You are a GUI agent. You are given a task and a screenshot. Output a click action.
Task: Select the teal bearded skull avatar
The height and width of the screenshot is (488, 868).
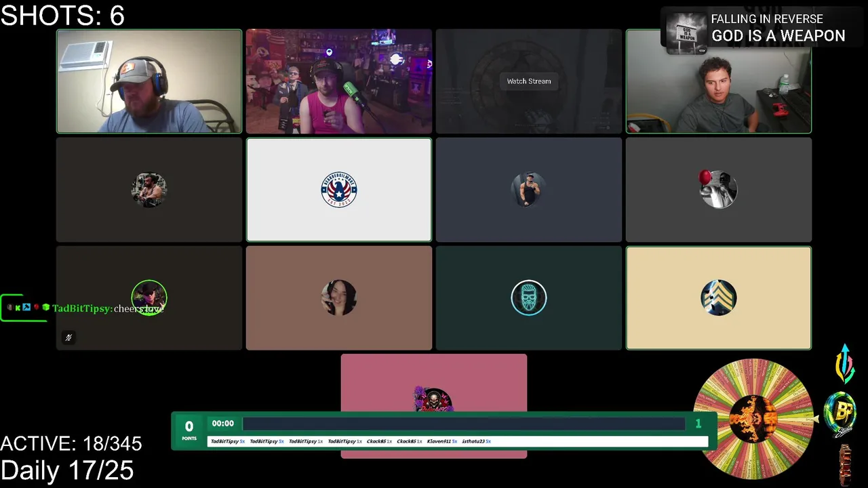(x=529, y=298)
